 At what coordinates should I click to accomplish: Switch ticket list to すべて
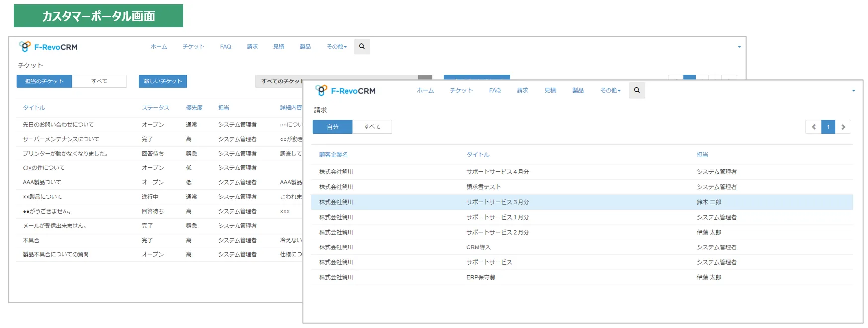99,81
